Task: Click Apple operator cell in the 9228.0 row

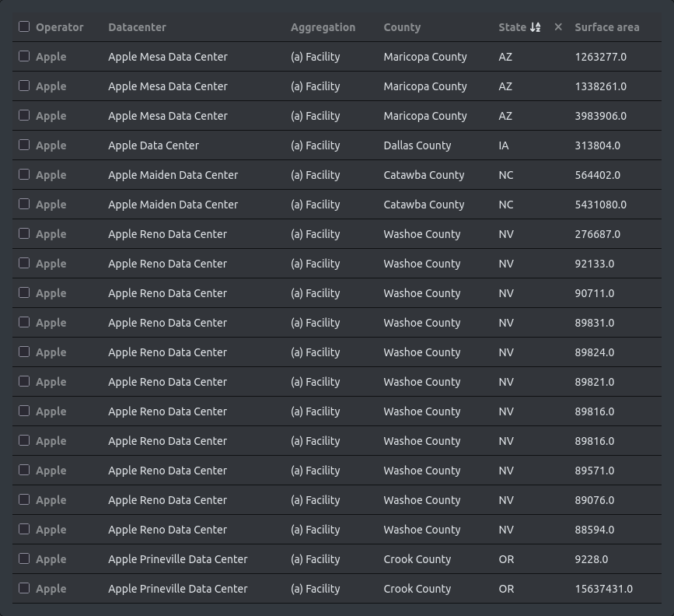Action: pyautogui.click(x=51, y=559)
